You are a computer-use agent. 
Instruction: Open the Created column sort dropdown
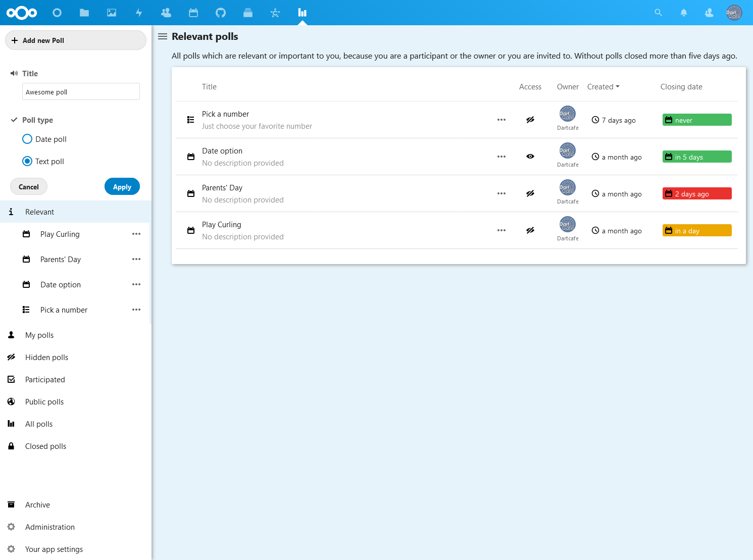pos(603,87)
